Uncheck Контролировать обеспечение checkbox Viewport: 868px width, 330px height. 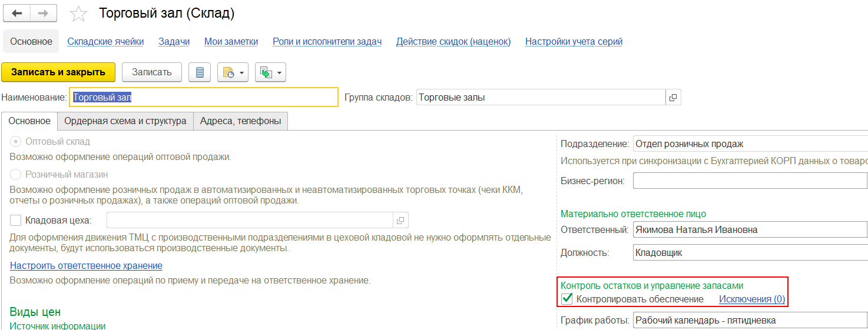point(567,299)
